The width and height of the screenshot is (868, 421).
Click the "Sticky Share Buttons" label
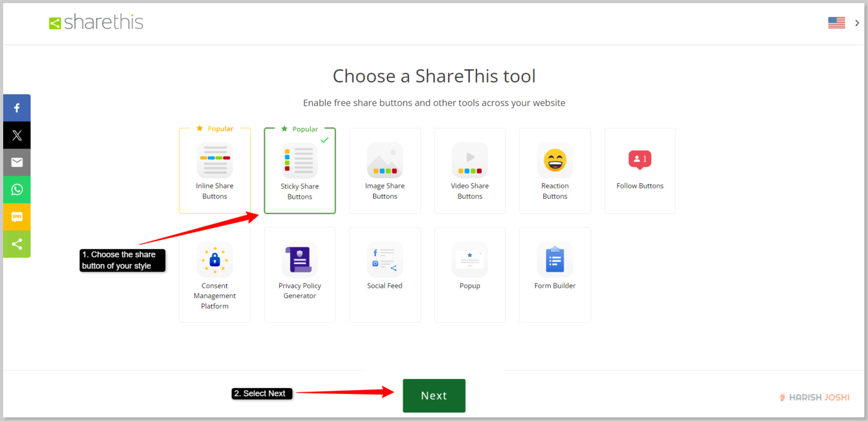[299, 192]
